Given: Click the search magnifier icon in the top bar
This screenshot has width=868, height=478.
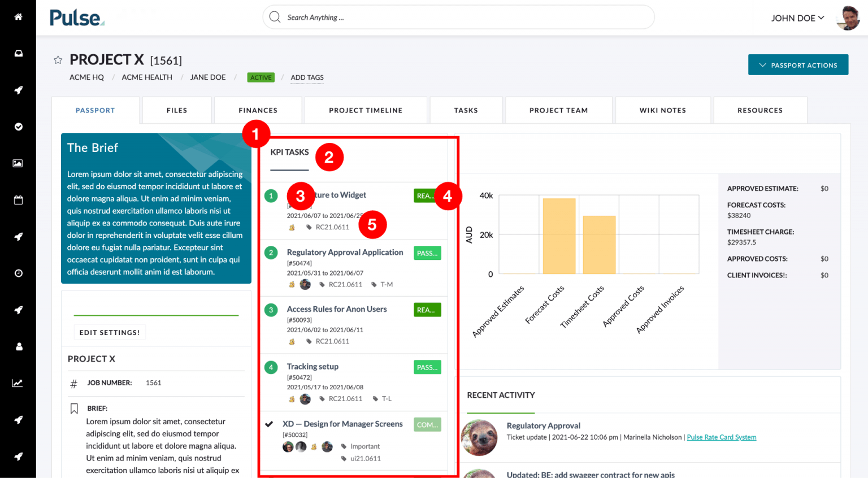Looking at the screenshot, I should click(x=275, y=17).
